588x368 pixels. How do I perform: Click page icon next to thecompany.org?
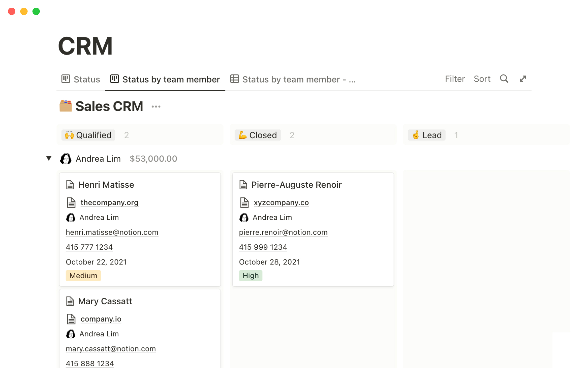71,202
